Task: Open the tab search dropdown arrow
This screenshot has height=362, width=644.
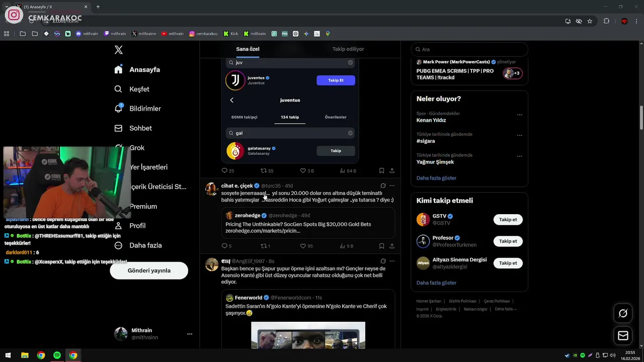Action: coord(7,7)
